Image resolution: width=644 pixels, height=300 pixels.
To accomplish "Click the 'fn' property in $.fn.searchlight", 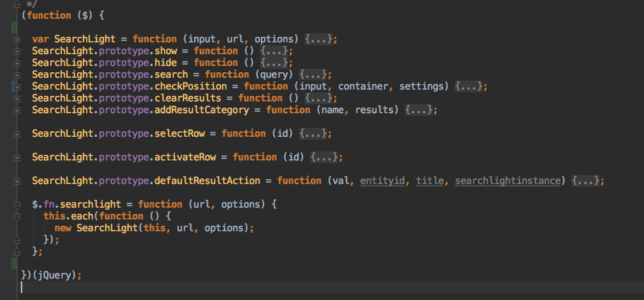I will pos(49,204).
